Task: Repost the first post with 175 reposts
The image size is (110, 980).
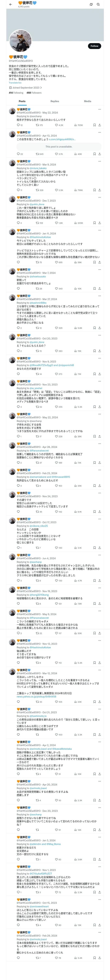Action: point(39,125)
